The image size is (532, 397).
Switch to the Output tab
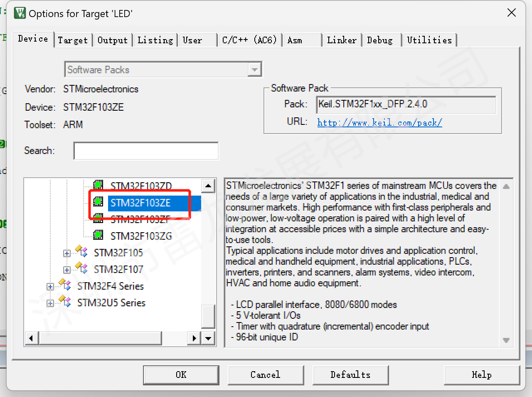coord(113,40)
